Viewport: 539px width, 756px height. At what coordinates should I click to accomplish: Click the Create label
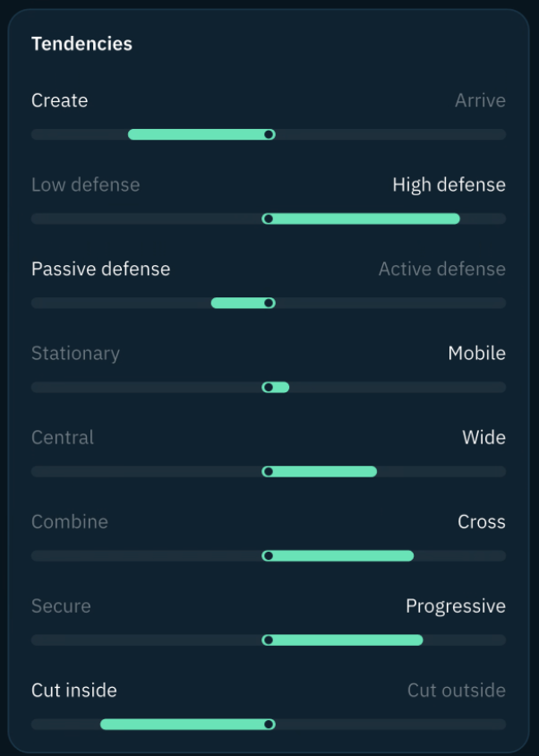(x=60, y=100)
